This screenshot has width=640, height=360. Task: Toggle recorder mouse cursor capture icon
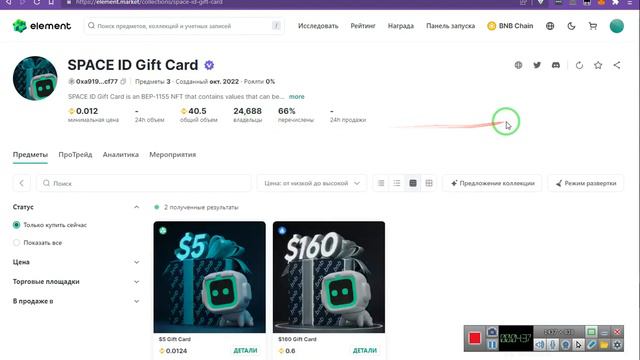tap(578, 345)
